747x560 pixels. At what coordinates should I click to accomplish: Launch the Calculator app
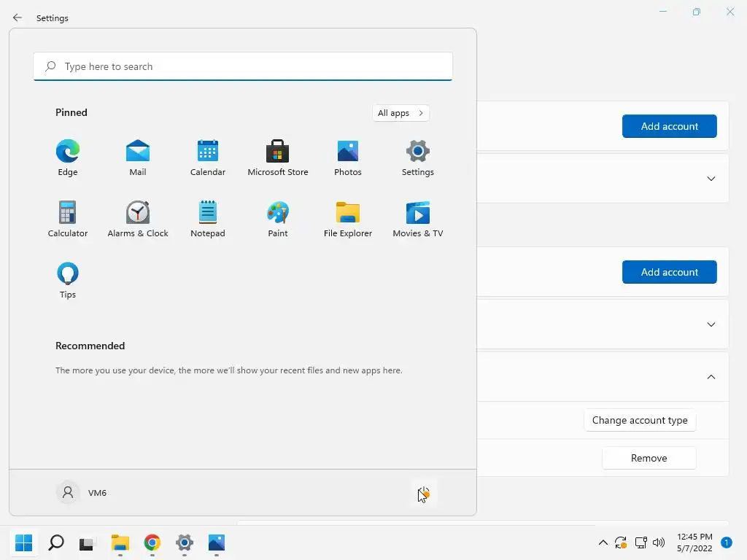point(68,219)
